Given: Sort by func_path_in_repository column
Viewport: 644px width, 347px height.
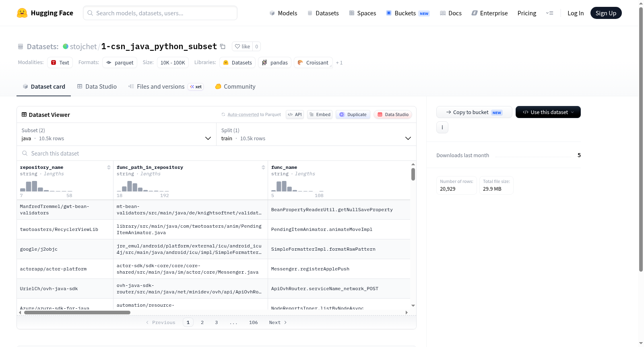Looking at the screenshot, I should [x=263, y=167].
